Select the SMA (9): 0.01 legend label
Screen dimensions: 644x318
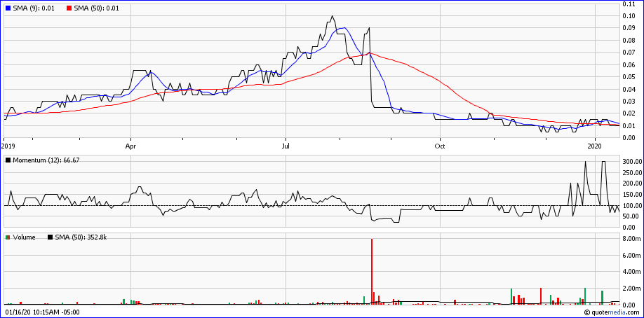pyautogui.click(x=36, y=8)
